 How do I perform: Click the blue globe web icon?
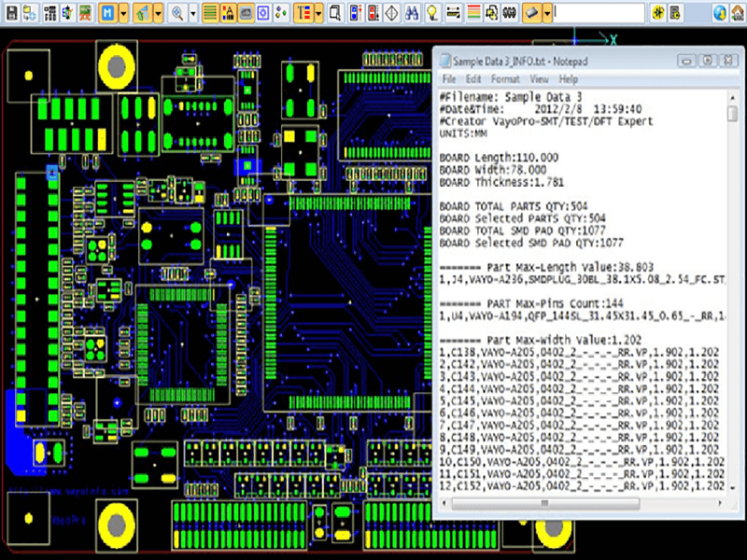pyautogui.click(x=720, y=13)
